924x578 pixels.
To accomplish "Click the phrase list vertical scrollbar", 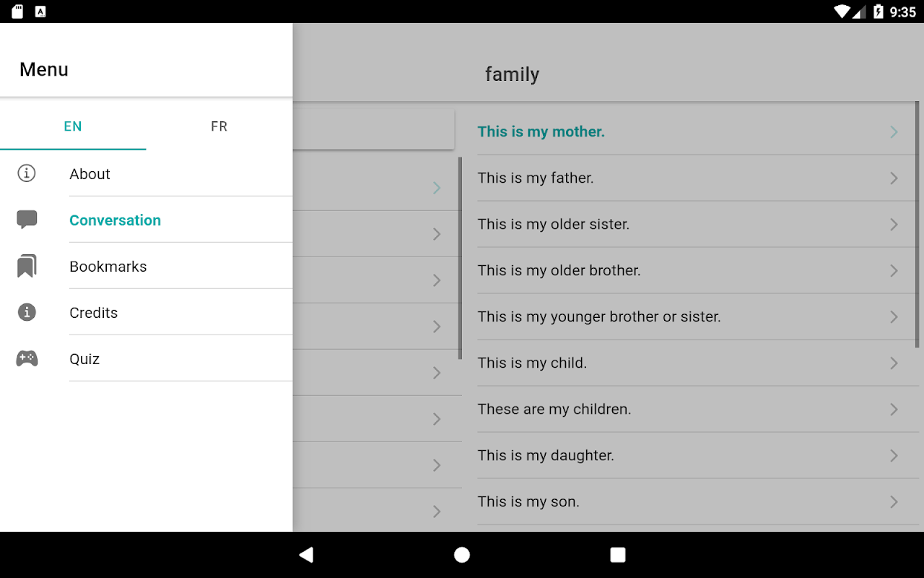I will pos(917,224).
